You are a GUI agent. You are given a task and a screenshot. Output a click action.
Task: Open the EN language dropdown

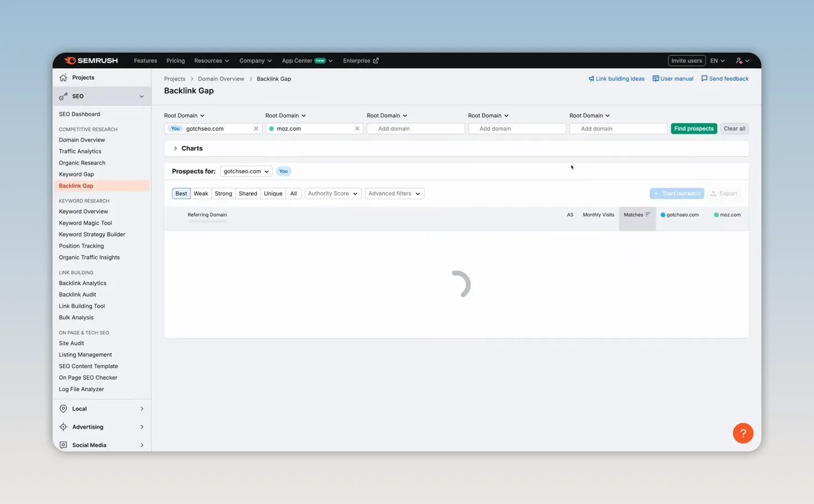tap(717, 61)
